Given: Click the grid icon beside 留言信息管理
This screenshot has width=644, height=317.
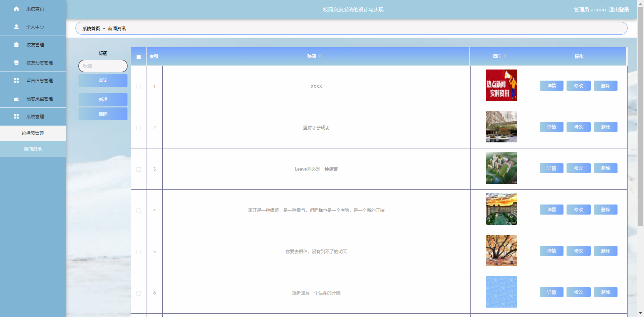Looking at the screenshot, I should click(x=16, y=81).
